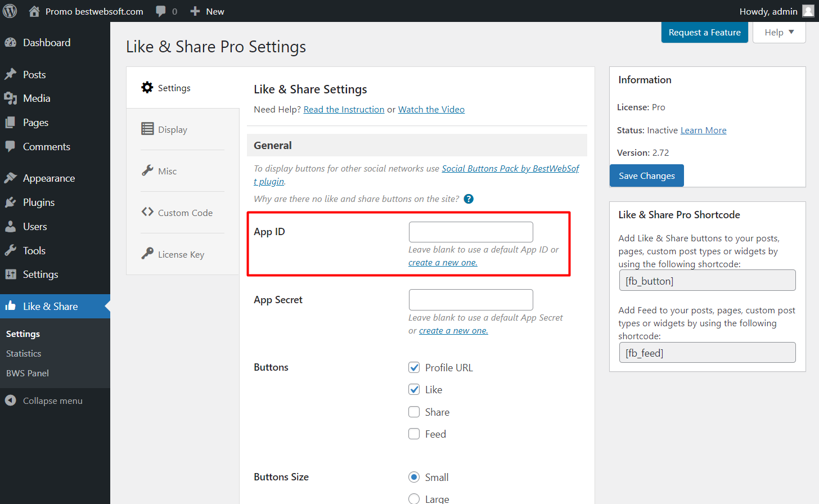Click the Users person icon
Image resolution: width=819 pixels, height=504 pixels.
coord(11,227)
